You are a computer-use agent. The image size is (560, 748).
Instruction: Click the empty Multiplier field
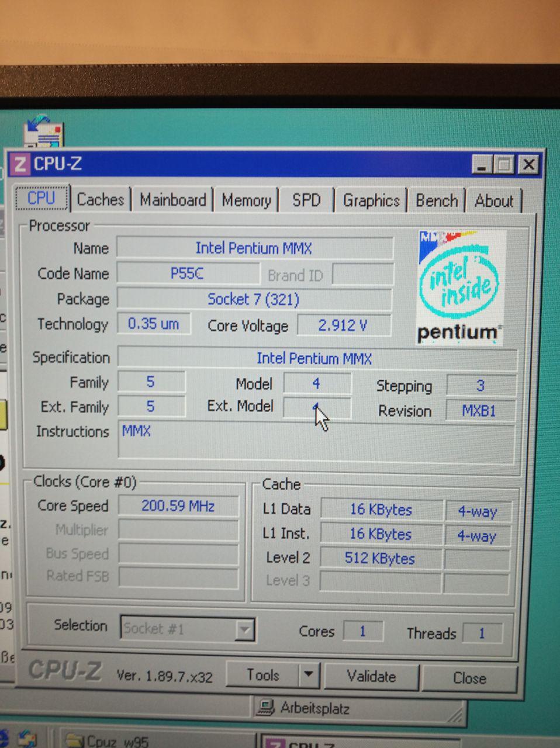(178, 530)
